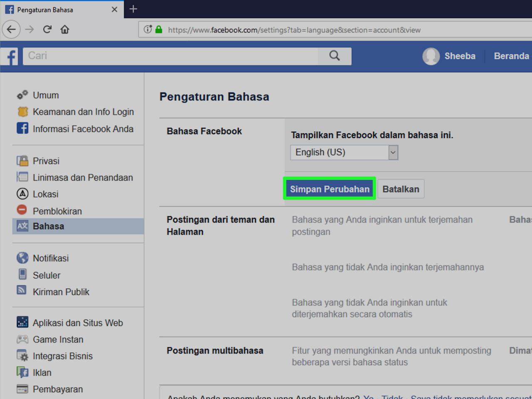Click the red Pemblokiran icon

22,210
